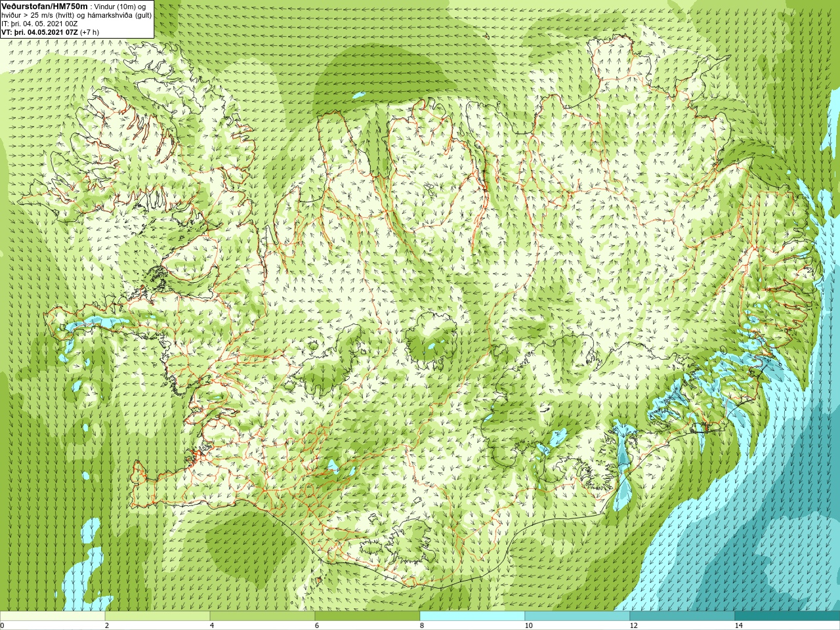This screenshot has width=840, height=630.
Task: Click the olive green 6–8 m/s scale swatch
Action: coord(367,616)
